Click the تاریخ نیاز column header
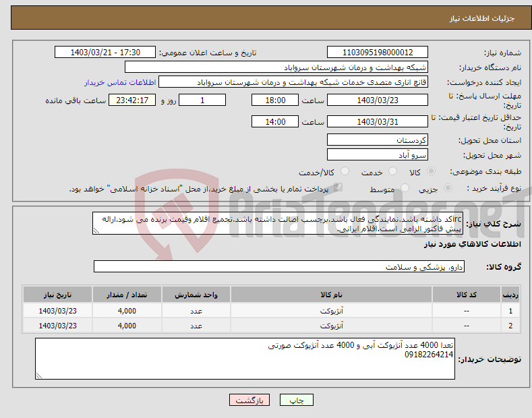Screen dimensions: 532x418 click(x=57, y=295)
